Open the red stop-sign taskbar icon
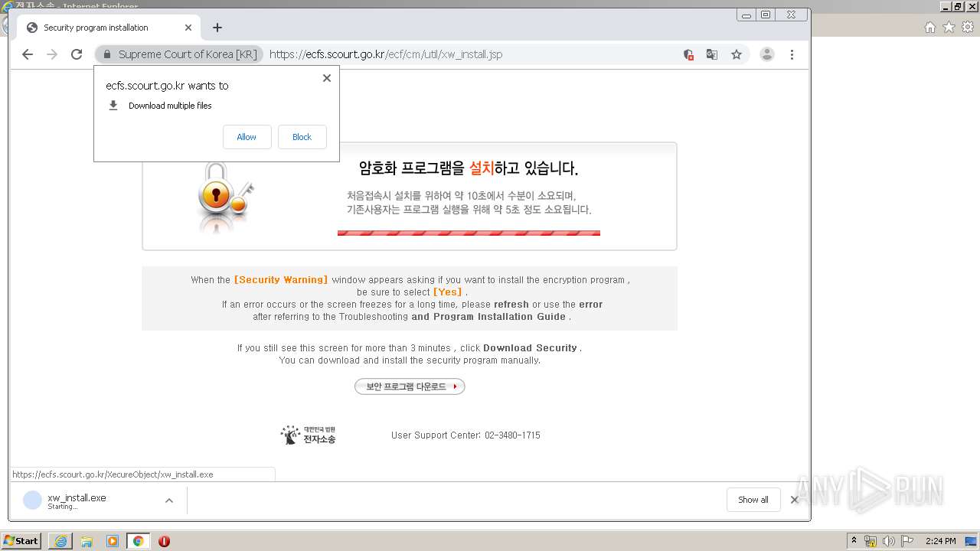 tap(164, 541)
